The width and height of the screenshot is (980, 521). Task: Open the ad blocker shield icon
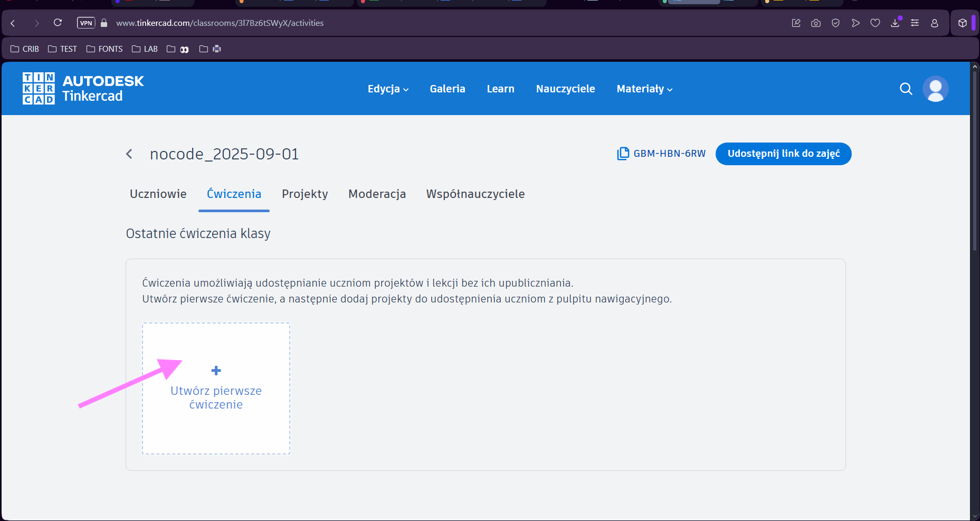[x=835, y=23]
